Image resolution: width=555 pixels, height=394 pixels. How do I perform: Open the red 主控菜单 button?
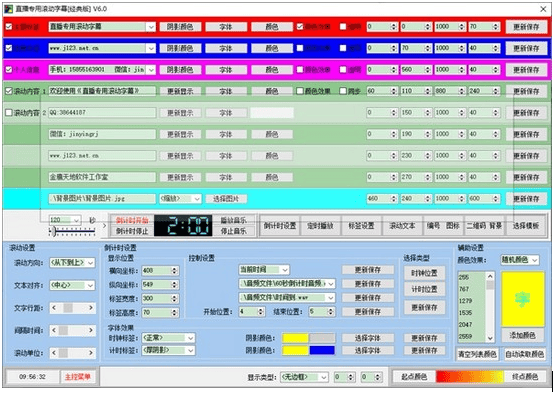click(78, 377)
